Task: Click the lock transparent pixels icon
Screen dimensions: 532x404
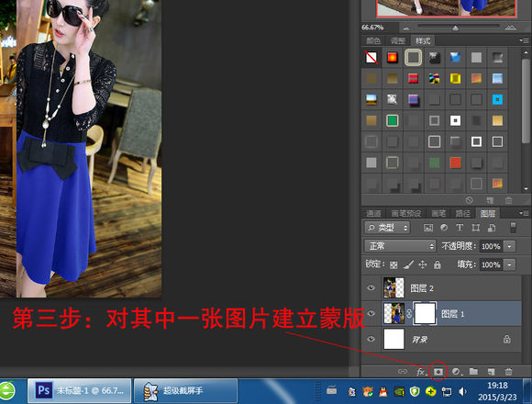Action: [393, 264]
